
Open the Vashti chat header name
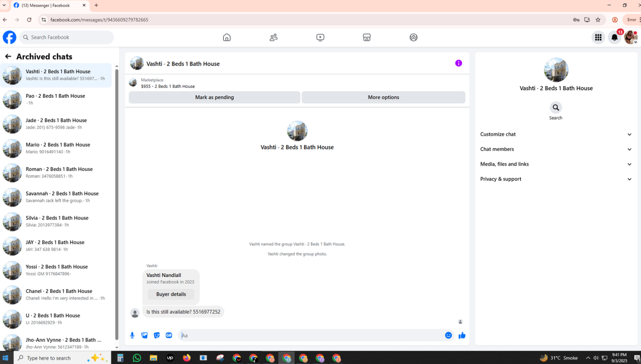tap(183, 64)
